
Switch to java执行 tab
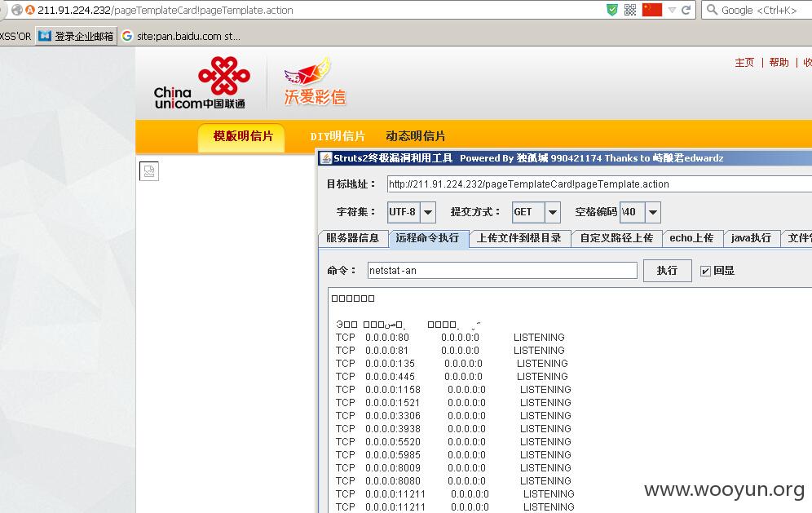[752, 238]
